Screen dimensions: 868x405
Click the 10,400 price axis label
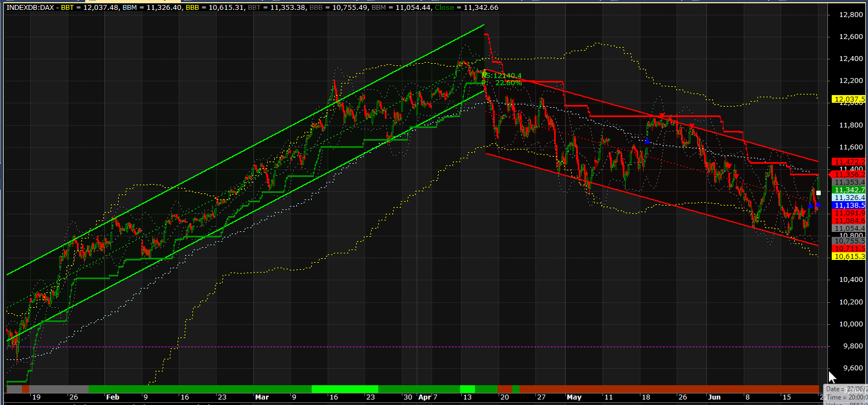(851, 279)
